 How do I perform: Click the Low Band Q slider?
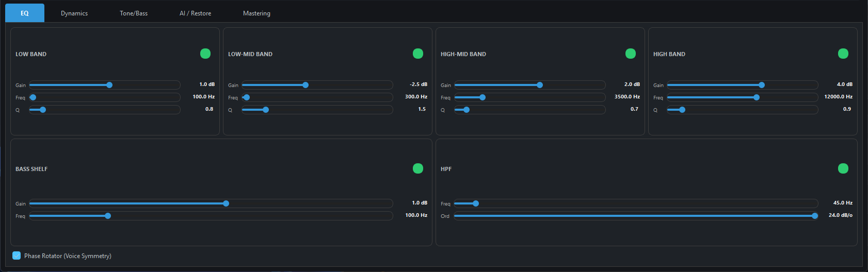[x=105, y=110]
